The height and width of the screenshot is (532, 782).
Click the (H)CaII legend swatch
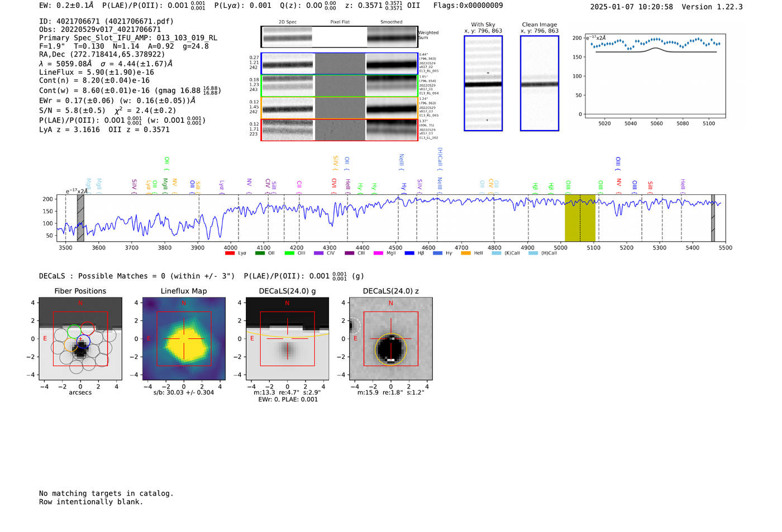533,253
